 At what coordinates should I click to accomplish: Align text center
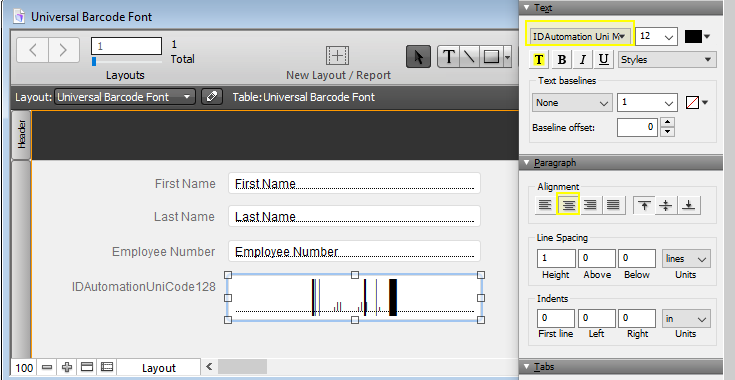(x=568, y=205)
